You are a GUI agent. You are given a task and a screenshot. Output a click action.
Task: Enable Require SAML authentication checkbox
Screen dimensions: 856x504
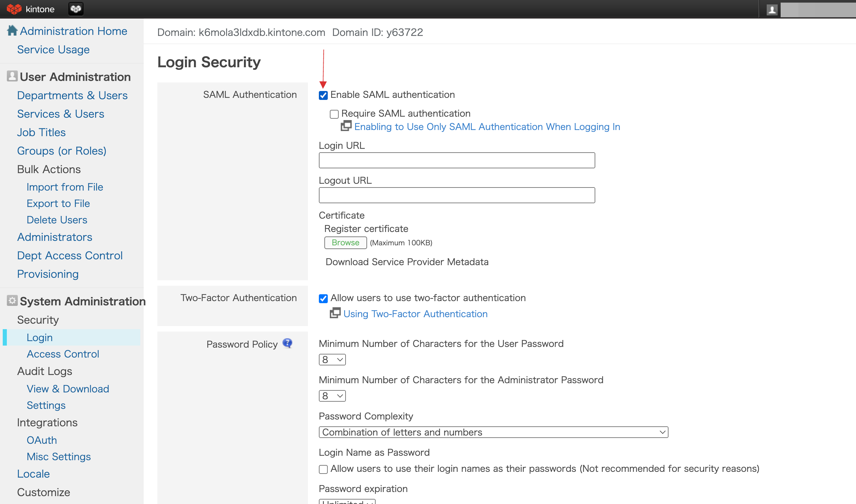pyautogui.click(x=335, y=113)
